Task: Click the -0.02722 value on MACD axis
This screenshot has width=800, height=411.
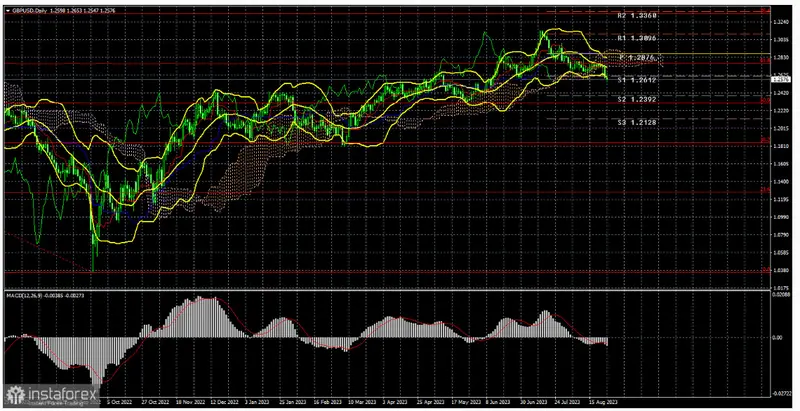Action: coord(781,393)
